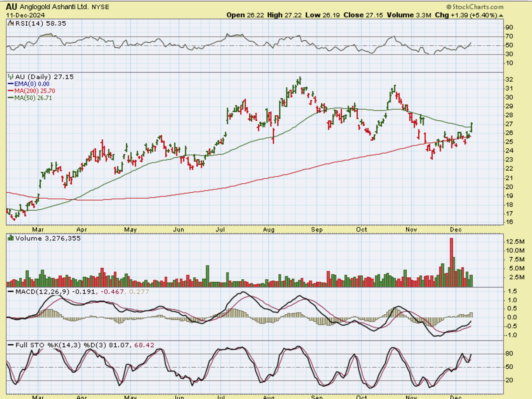Click the AU (Daily) 27.15 legend label

click(44, 77)
